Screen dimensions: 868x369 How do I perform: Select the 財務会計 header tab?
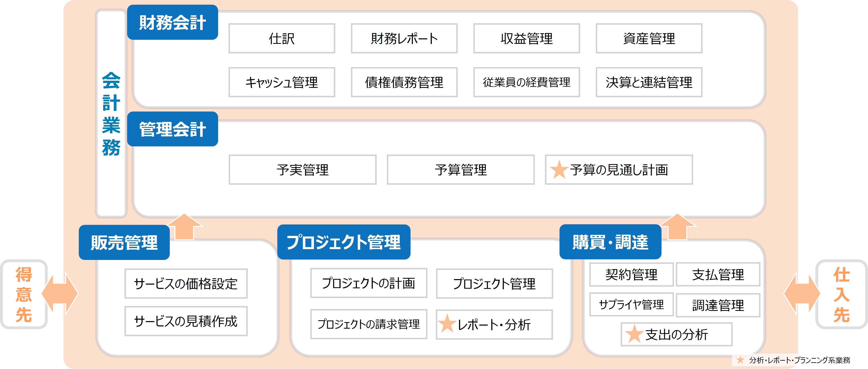pos(172,23)
